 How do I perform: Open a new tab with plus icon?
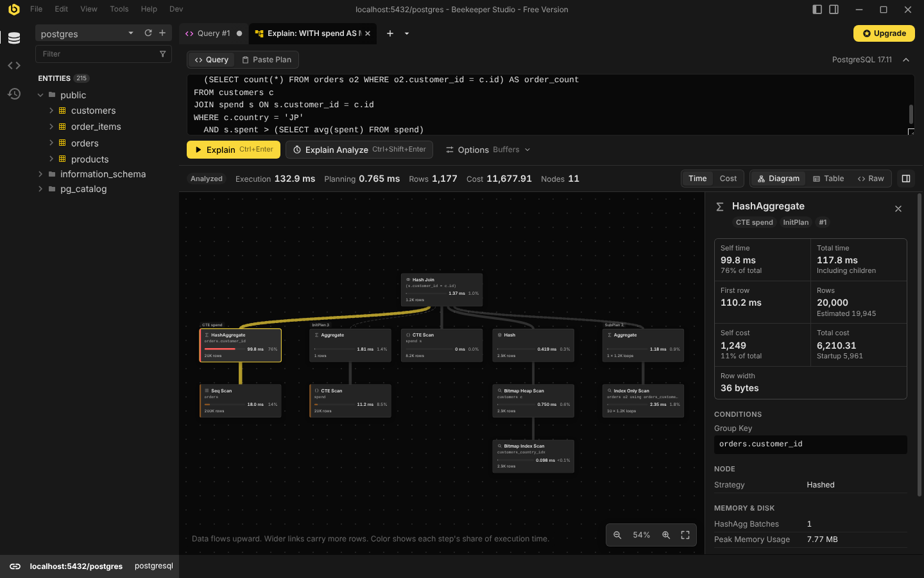click(x=389, y=33)
